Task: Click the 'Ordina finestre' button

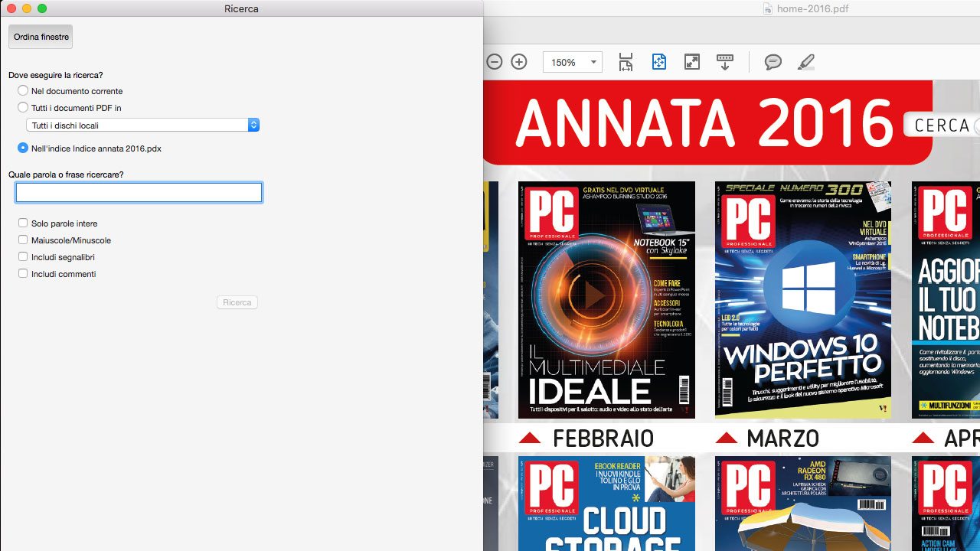Action: click(x=41, y=37)
